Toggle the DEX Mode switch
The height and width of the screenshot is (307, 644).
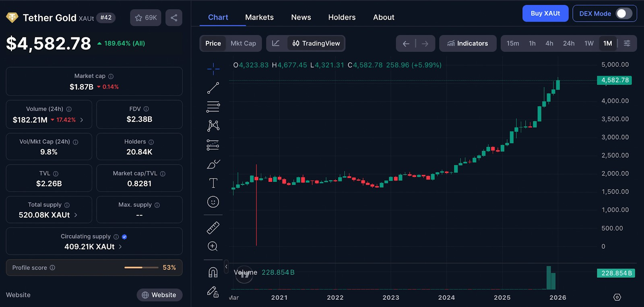(x=623, y=14)
